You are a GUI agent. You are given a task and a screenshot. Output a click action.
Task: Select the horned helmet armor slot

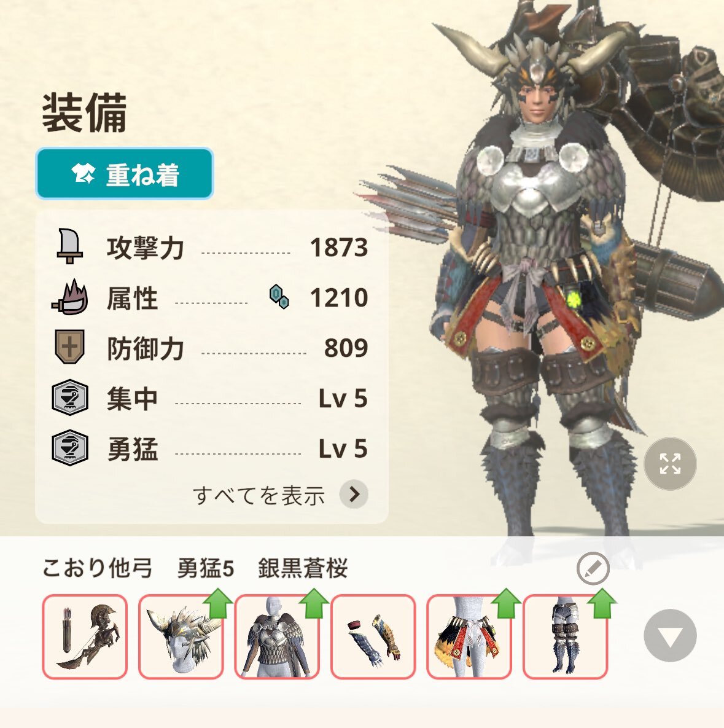coord(181,636)
